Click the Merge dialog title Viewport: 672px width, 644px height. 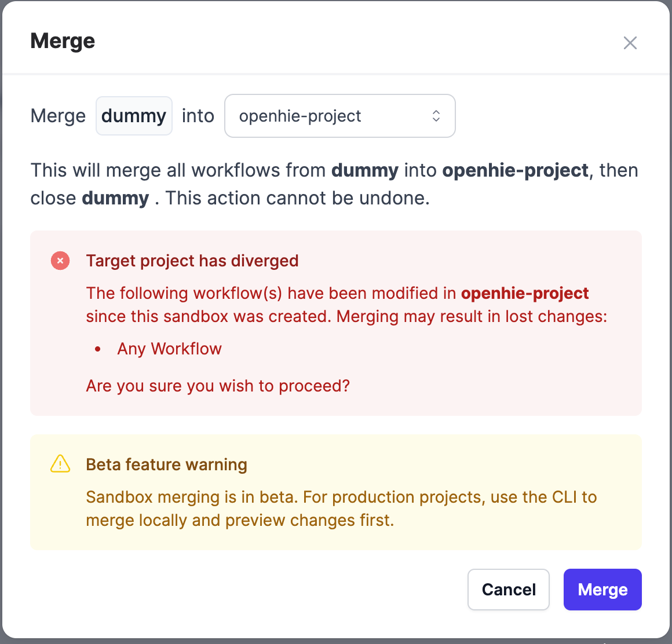tap(63, 41)
